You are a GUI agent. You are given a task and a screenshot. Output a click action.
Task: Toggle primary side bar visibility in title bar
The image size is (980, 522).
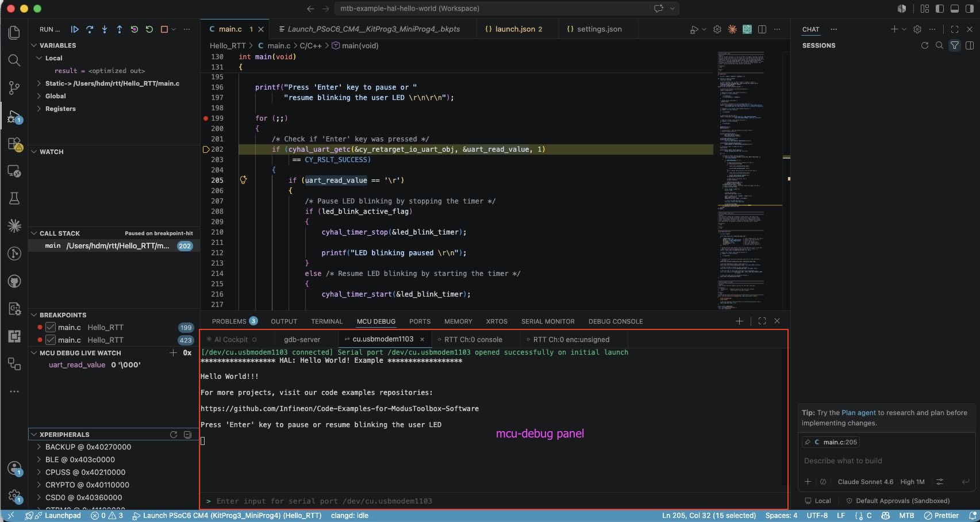[x=940, y=9]
